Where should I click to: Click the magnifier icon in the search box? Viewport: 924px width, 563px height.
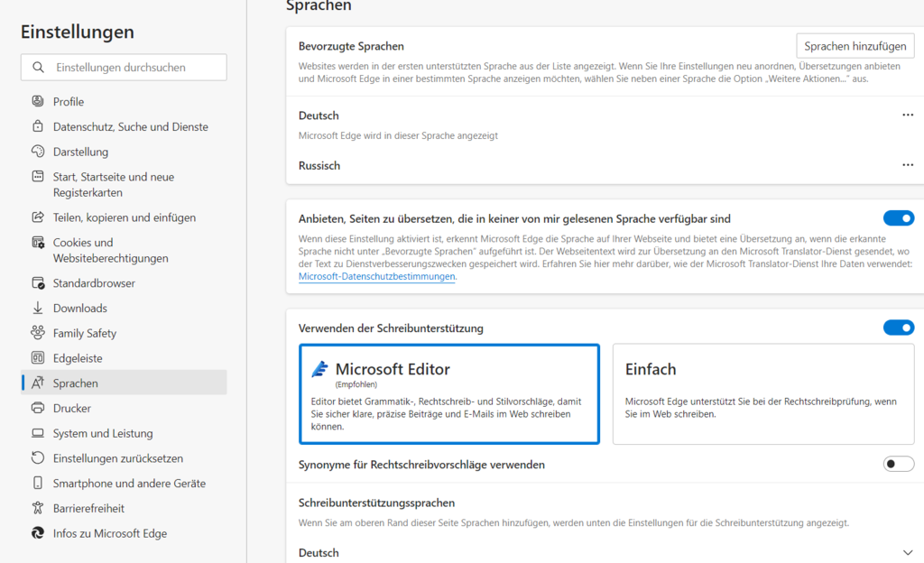pos(38,67)
